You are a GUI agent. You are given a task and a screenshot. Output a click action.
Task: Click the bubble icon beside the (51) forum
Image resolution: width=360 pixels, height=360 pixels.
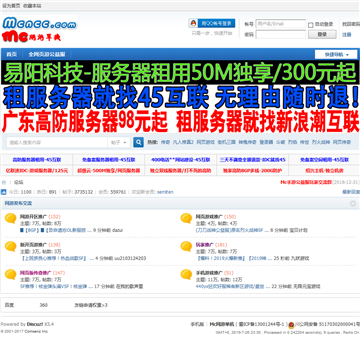186,274
